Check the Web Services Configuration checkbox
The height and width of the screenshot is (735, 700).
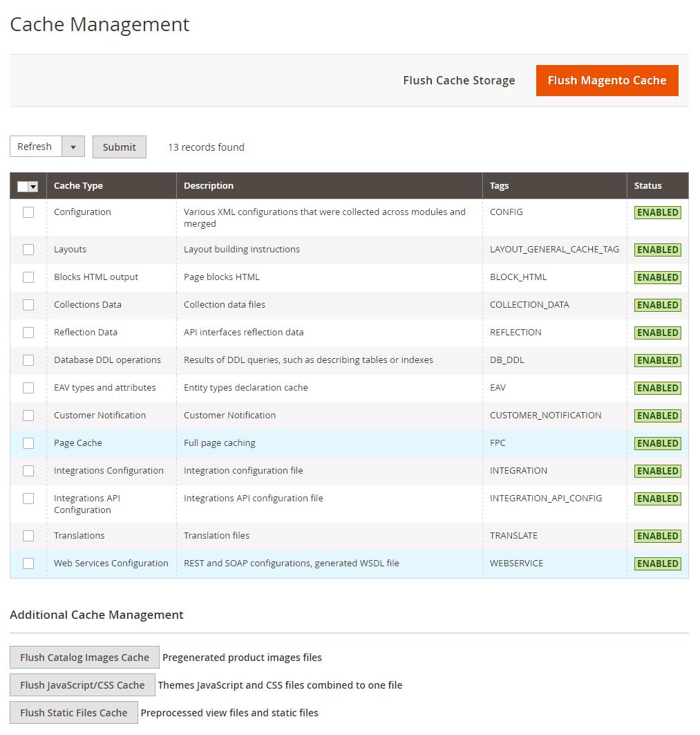(28, 564)
